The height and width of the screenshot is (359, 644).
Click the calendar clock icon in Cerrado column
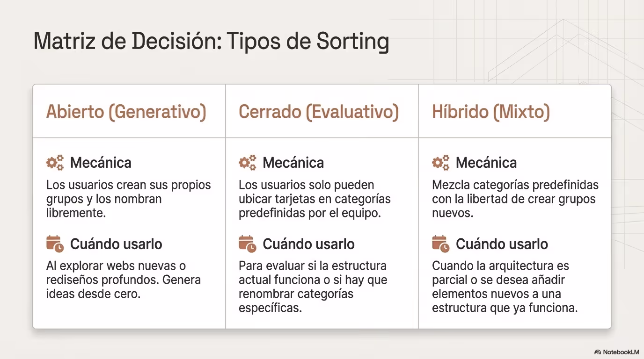[x=248, y=244]
